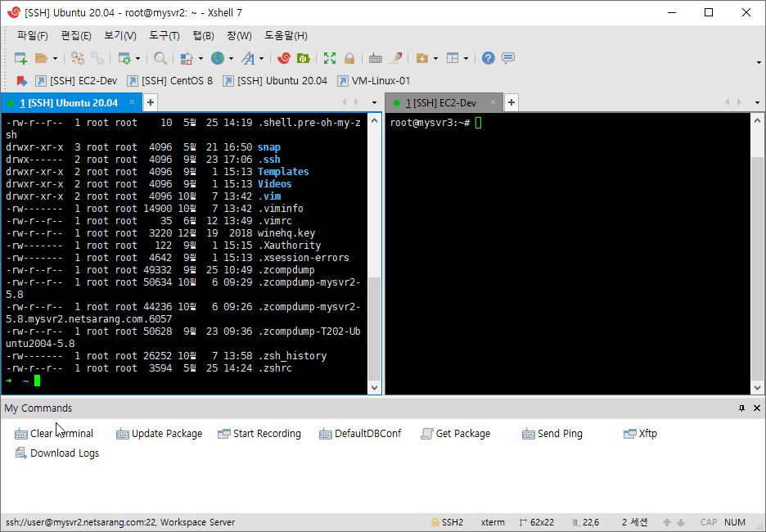The height and width of the screenshot is (532, 766).
Task: Click scroll up arrow in EC2-Dev terminal
Action: (758, 120)
